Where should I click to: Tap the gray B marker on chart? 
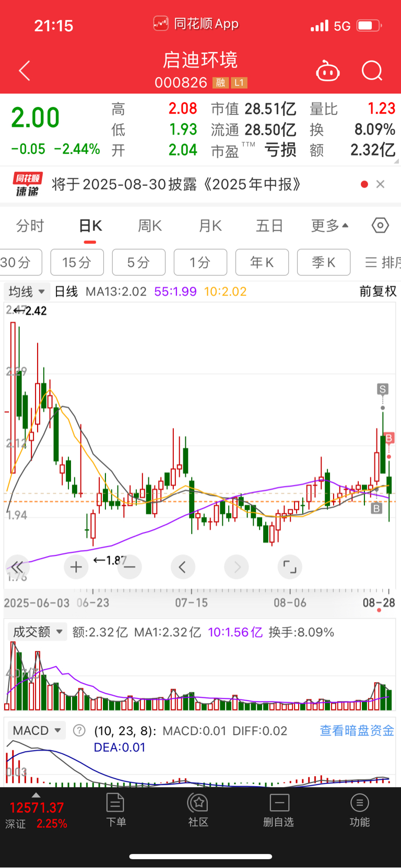(376, 508)
